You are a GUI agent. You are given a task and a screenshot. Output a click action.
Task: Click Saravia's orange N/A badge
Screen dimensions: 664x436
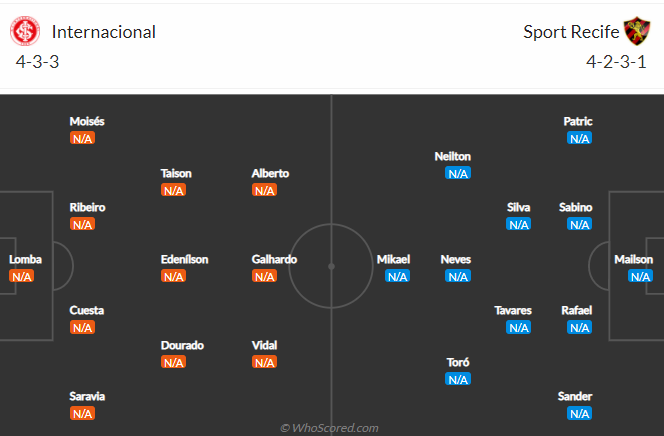pyautogui.click(x=83, y=414)
